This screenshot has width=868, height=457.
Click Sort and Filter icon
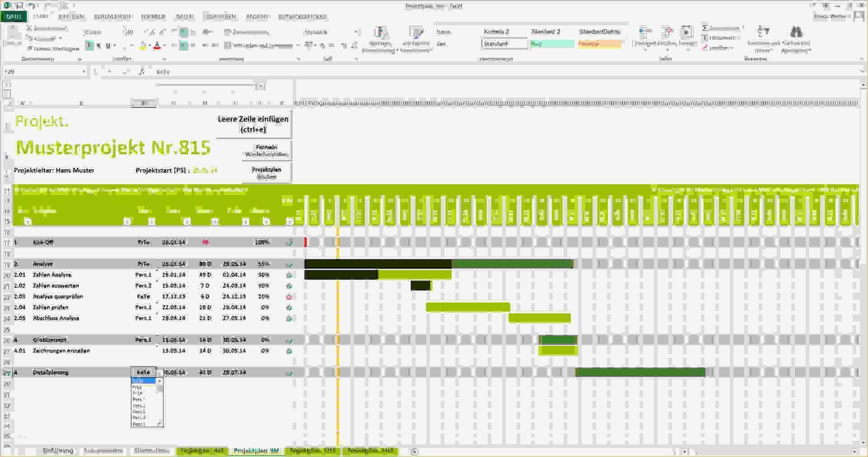[763, 32]
